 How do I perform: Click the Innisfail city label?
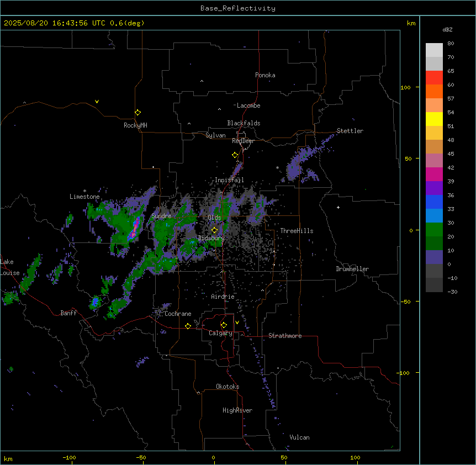(x=229, y=180)
